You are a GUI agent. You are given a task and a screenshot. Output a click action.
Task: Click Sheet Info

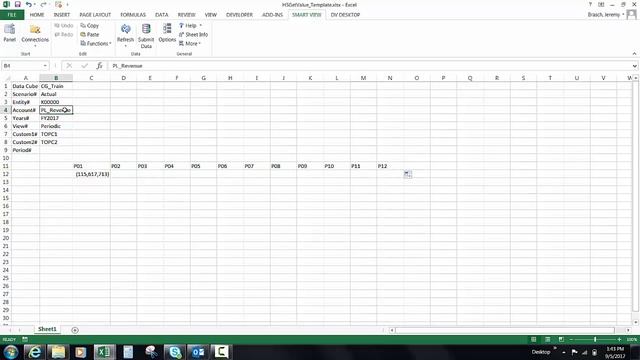193,34
